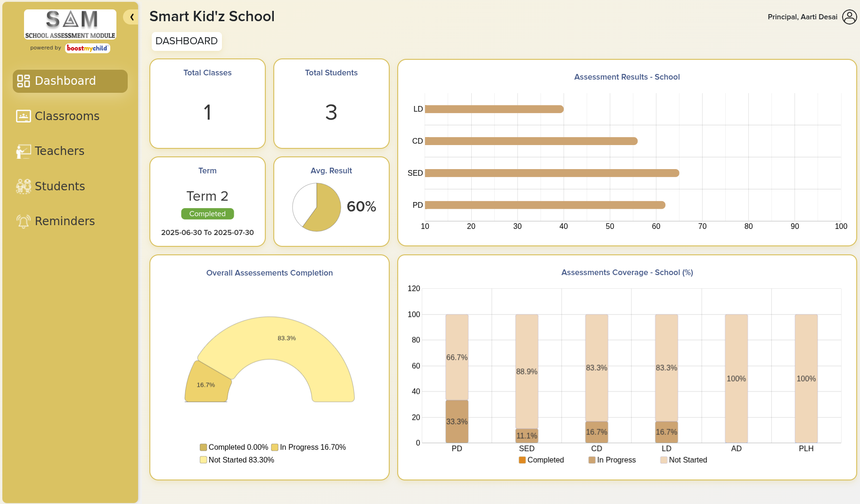Toggle Not Started 83.30% legend entry

click(x=237, y=460)
